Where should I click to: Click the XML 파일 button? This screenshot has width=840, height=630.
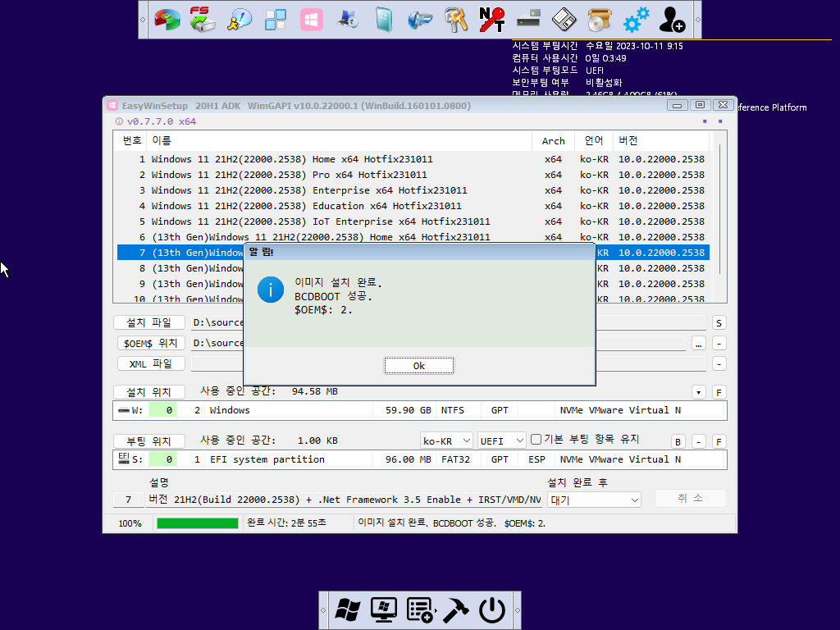coord(151,363)
